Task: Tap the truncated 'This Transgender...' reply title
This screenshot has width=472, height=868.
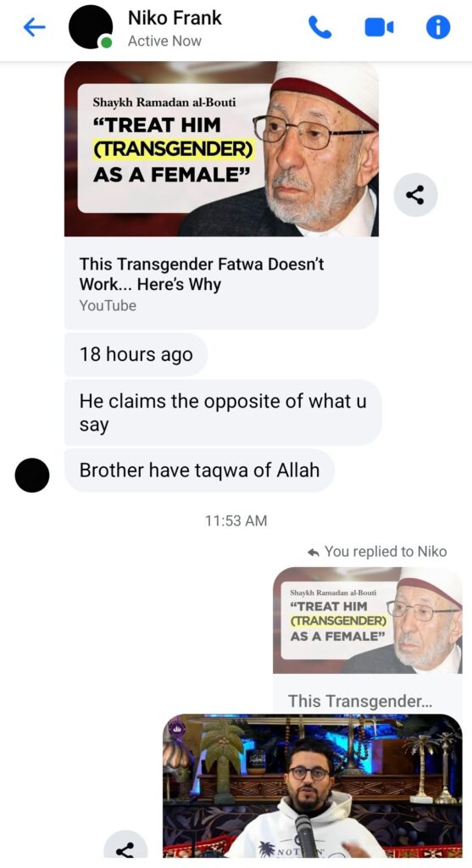Action: click(359, 701)
